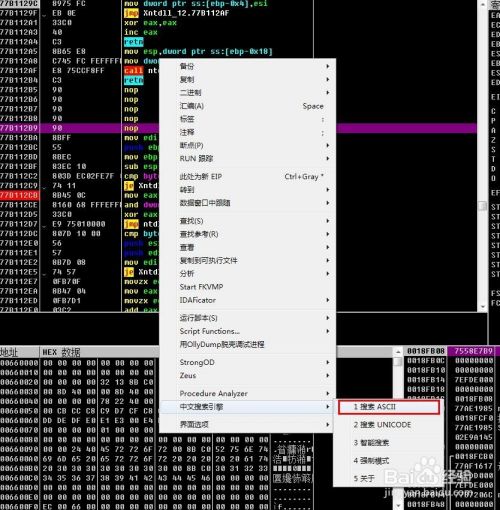Select the red breakpoint address 77B112CB
500x510 pixels.
tap(19, 195)
